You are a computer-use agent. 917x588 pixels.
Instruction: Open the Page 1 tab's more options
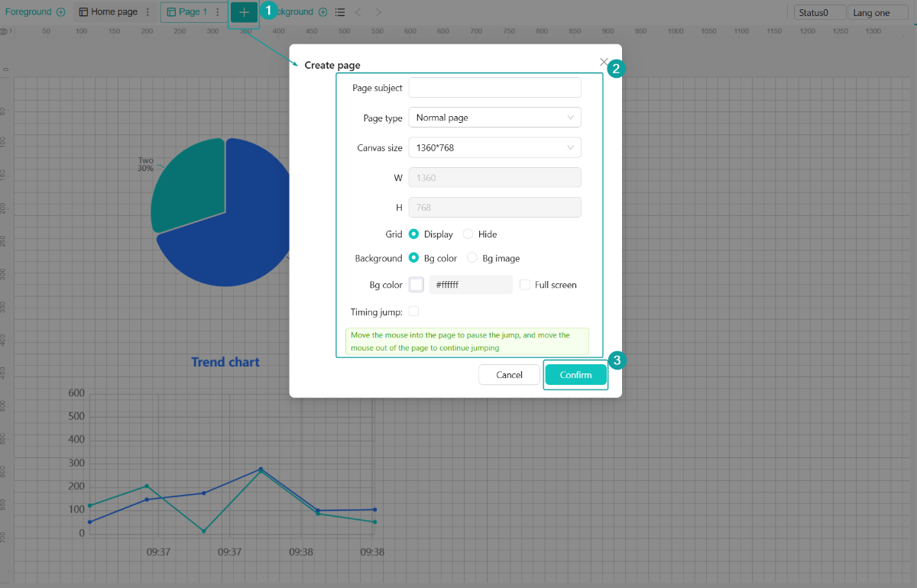coord(218,12)
